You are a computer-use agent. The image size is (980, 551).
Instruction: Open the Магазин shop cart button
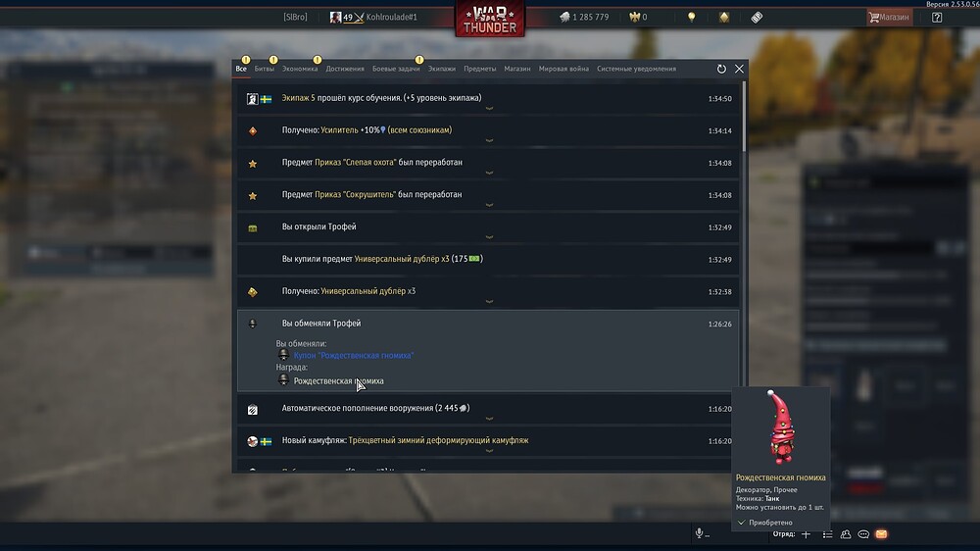point(890,17)
